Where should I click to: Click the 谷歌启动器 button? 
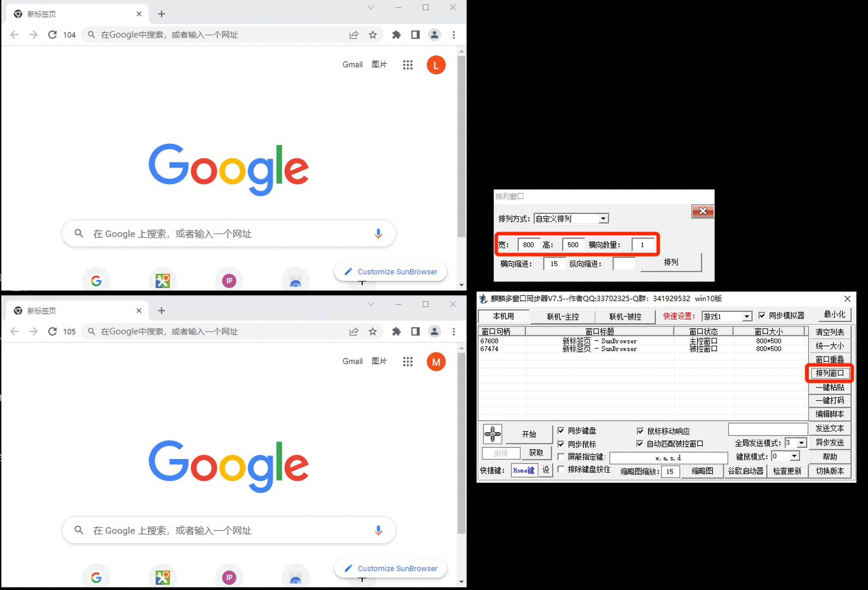click(x=746, y=471)
